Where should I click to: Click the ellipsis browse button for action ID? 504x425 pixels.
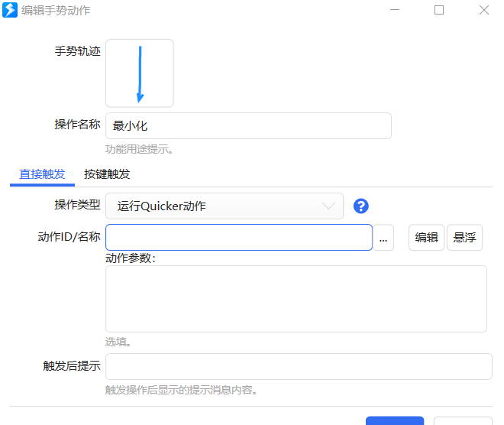click(x=383, y=238)
